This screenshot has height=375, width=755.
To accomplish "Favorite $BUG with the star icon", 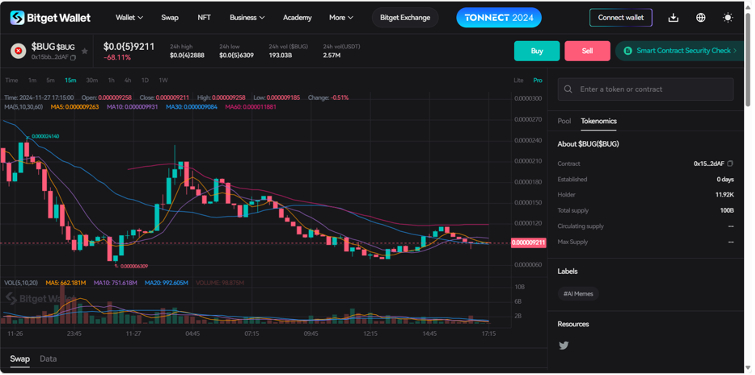I will 85,51.
